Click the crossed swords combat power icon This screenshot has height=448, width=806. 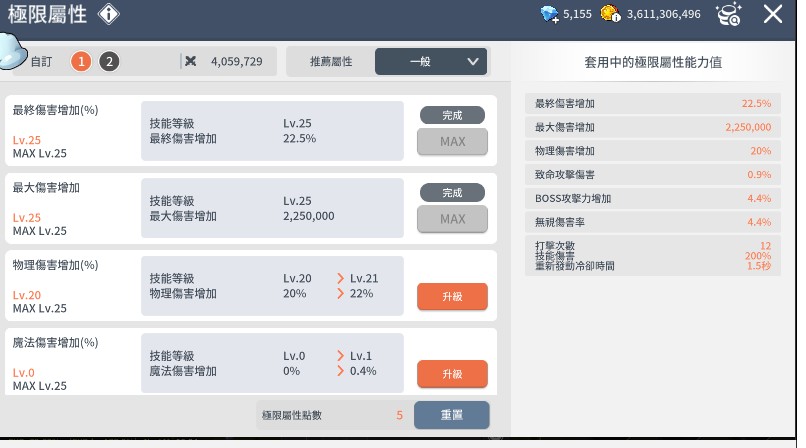(190, 61)
